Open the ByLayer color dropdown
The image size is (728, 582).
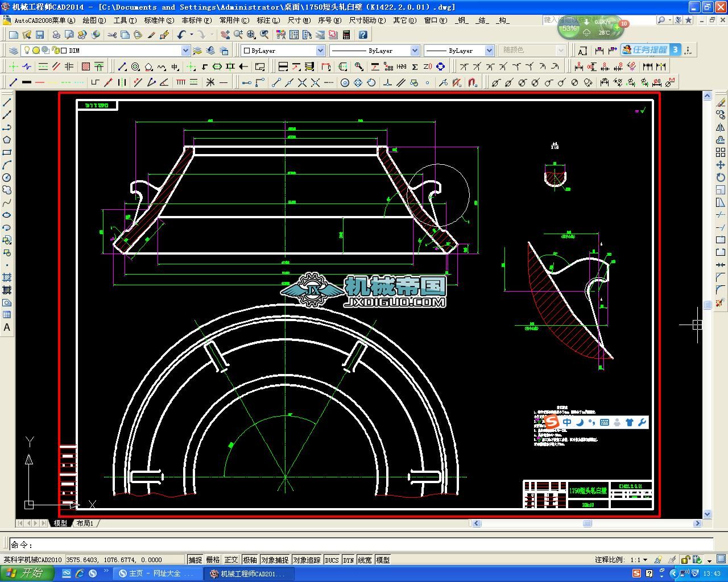tap(320, 51)
